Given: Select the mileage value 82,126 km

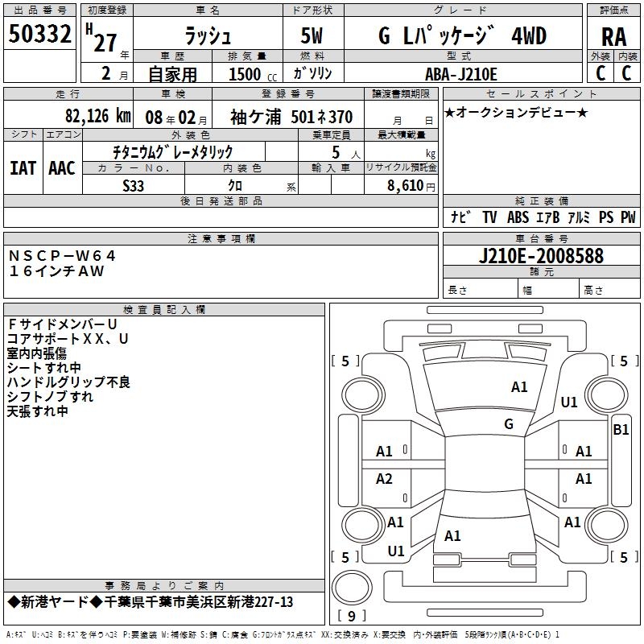Looking at the screenshot, I should click(97, 117).
